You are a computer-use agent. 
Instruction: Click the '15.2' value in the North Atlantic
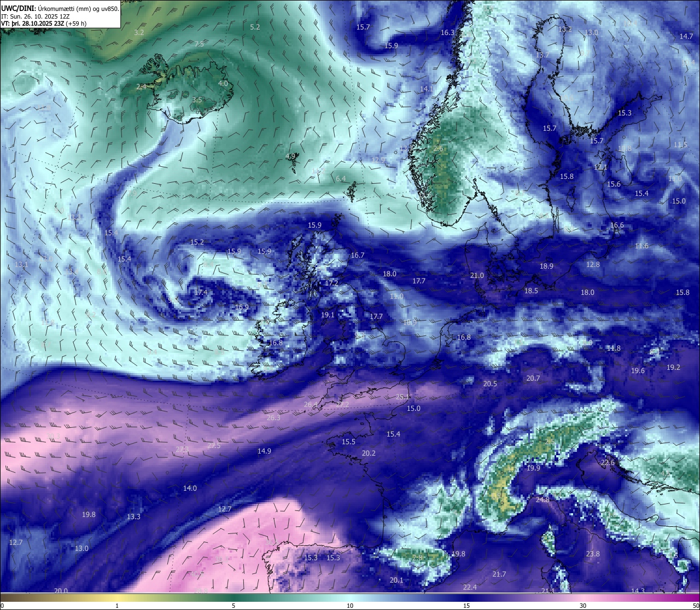[x=197, y=242]
